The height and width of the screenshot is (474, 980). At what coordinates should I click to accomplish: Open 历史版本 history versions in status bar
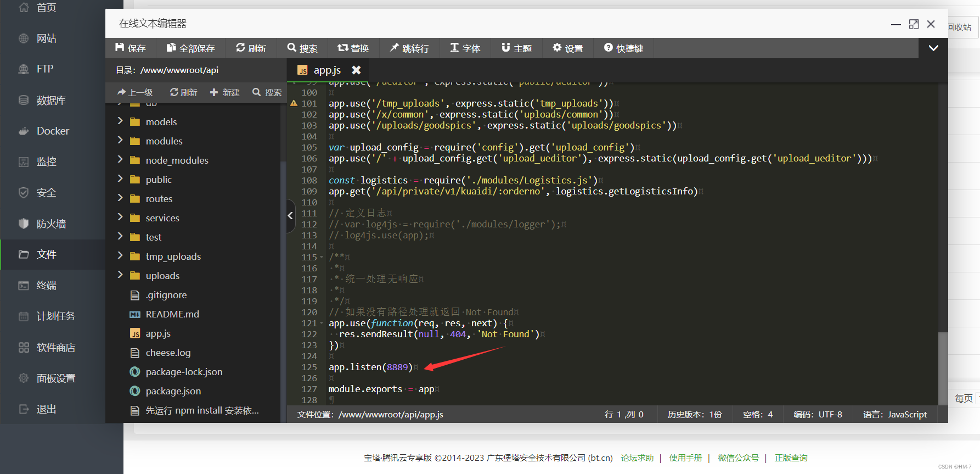click(x=695, y=414)
